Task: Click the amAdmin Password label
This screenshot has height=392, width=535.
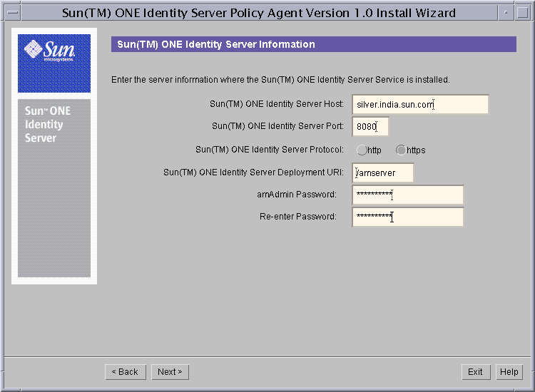Action: pyautogui.click(x=297, y=195)
